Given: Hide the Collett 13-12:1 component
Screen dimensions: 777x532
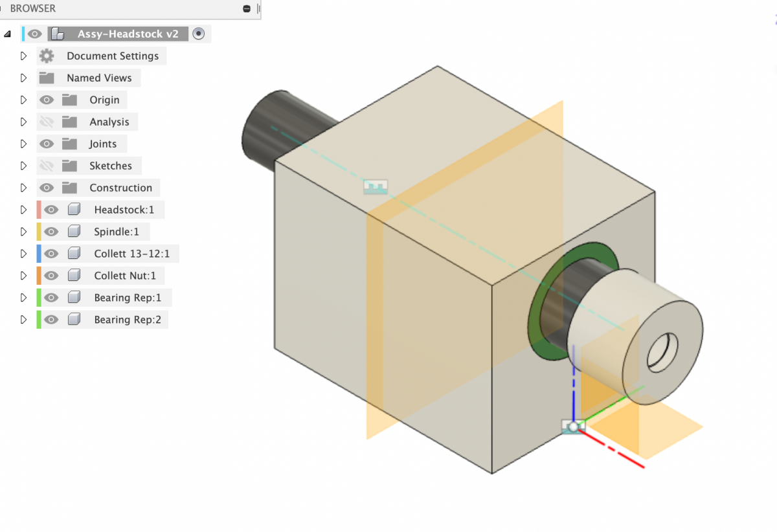Looking at the screenshot, I should tap(51, 254).
